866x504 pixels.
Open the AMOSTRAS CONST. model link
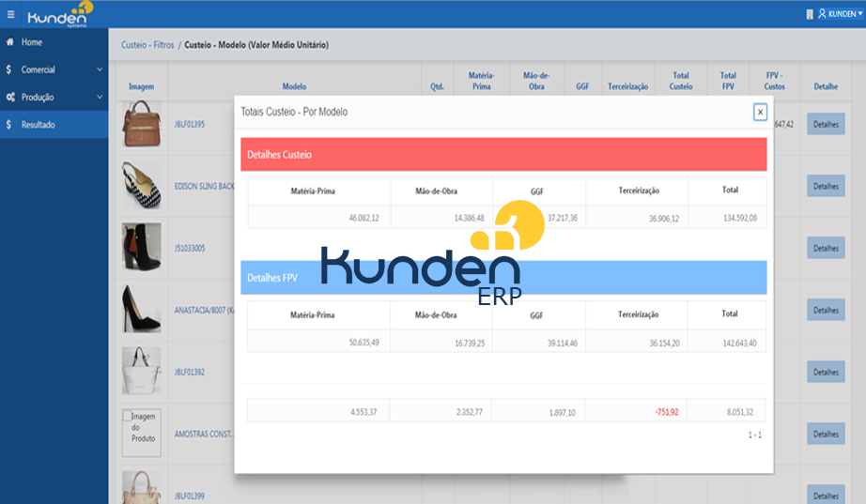click(205, 434)
